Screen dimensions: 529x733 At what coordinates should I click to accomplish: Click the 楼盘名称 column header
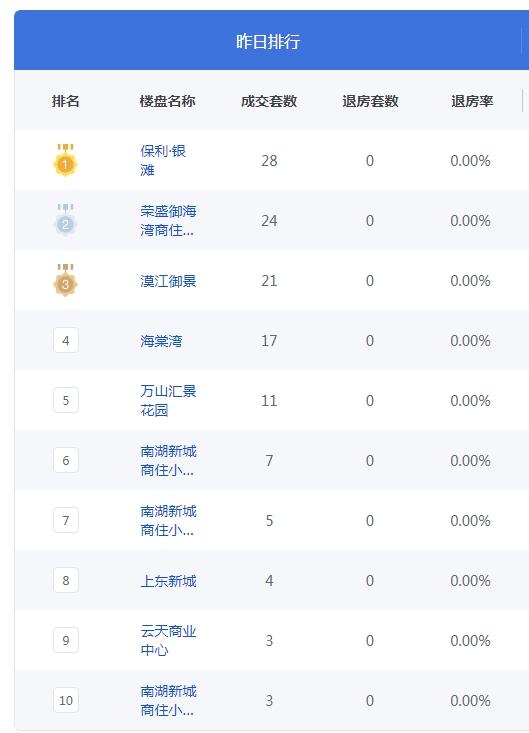tap(167, 101)
